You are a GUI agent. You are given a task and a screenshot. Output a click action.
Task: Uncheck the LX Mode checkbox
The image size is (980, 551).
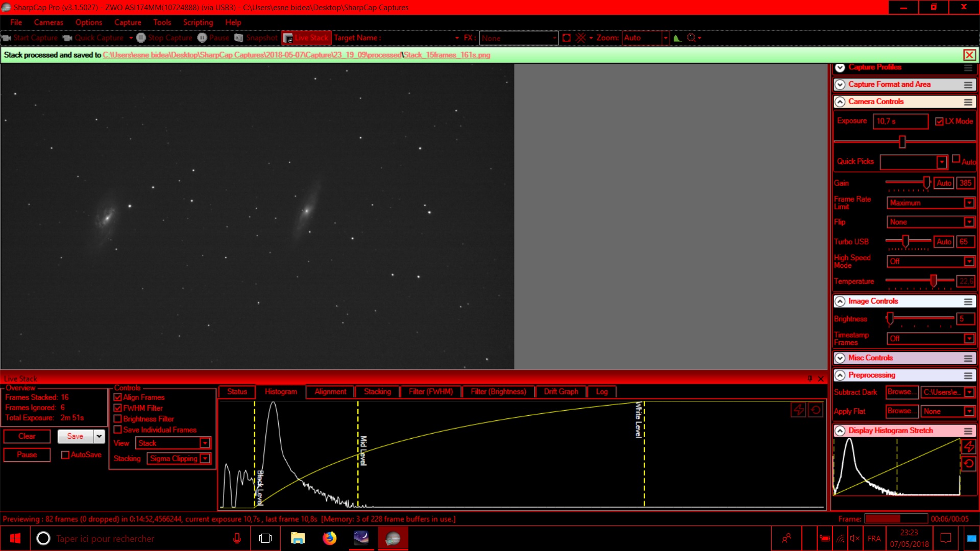click(x=939, y=121)
